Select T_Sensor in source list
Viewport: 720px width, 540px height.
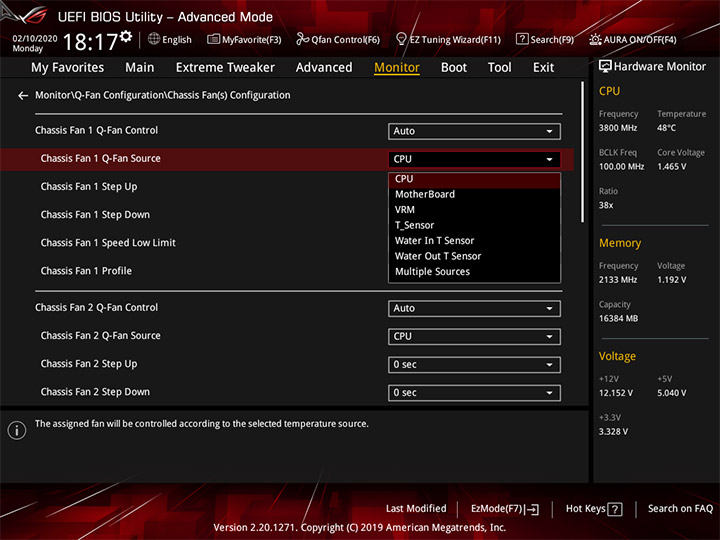click(474, 225)
